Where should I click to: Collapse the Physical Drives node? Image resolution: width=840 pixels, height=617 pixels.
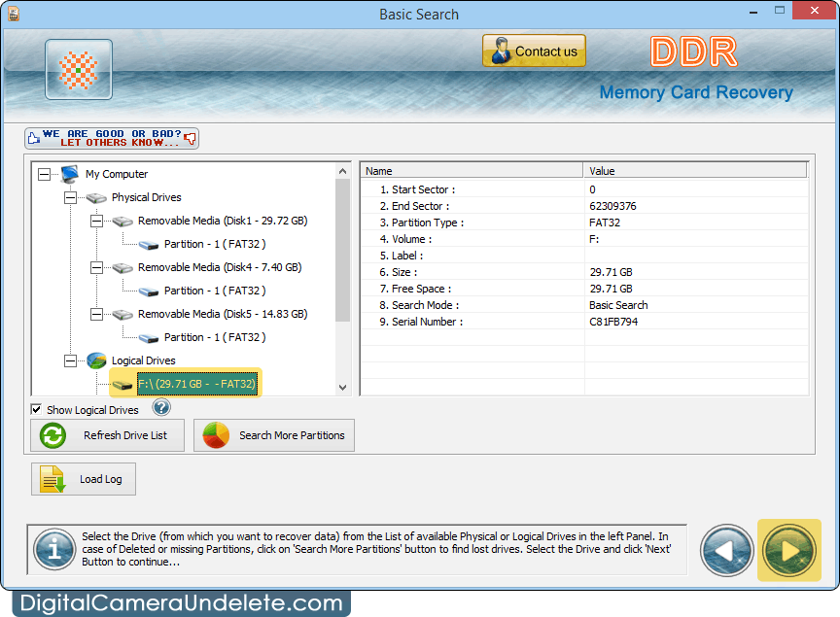(x=70, y=197)
